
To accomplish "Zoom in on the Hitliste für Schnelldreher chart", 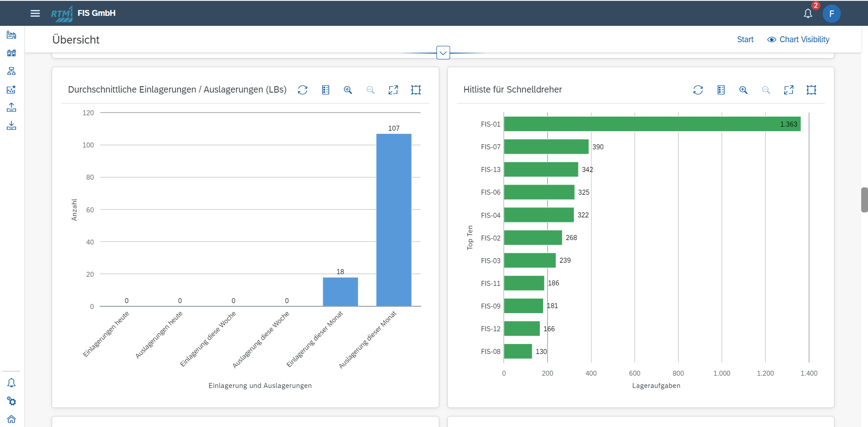I will (743, 90).
